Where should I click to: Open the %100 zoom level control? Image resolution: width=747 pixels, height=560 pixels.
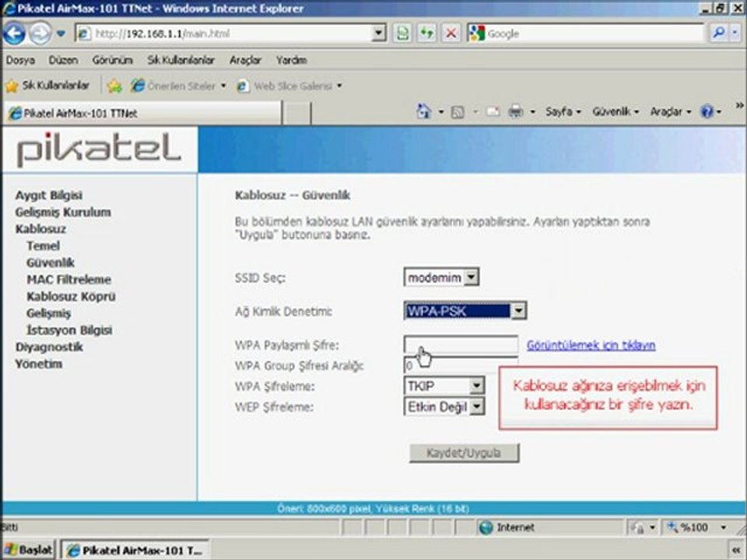click(x=697, y=527)
